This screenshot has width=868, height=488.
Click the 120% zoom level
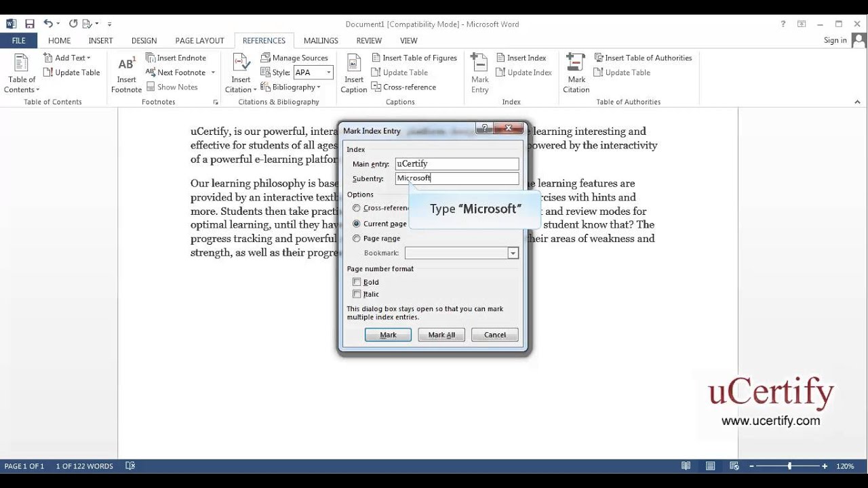tap(845, 466)
